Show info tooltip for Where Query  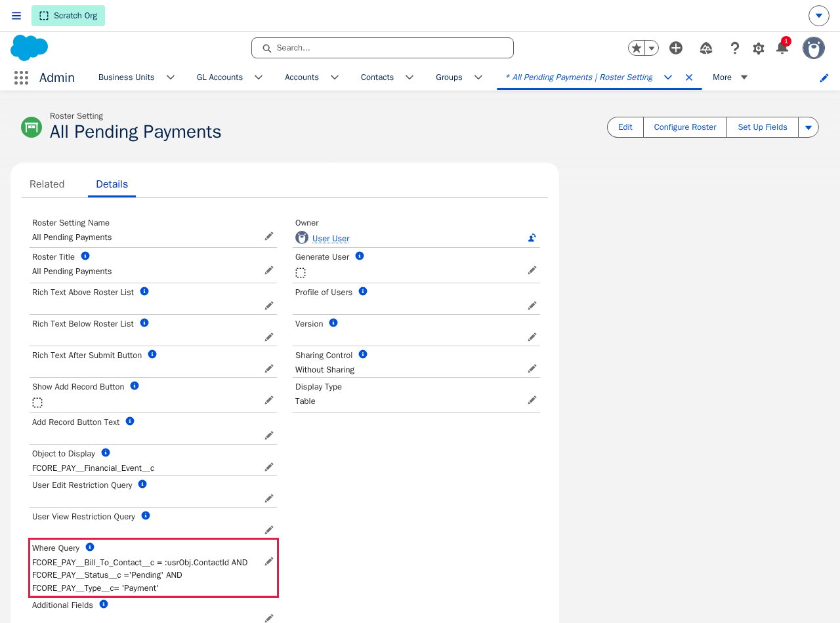point(90,547)
